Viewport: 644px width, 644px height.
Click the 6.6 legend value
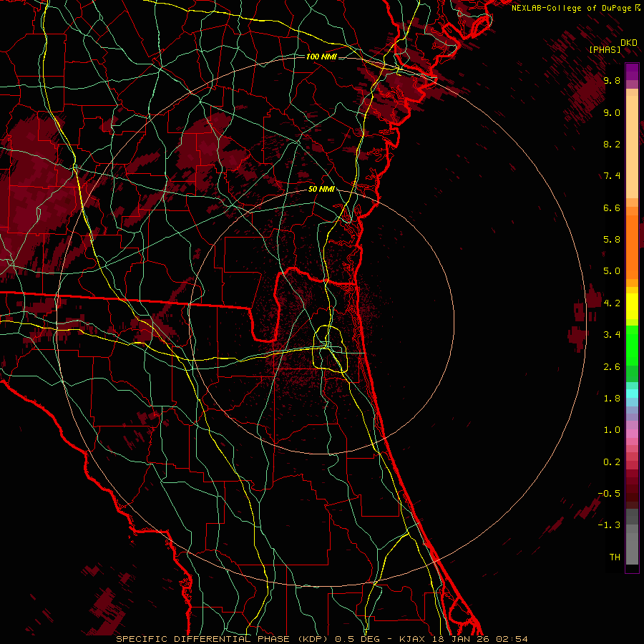coord(612,208)
